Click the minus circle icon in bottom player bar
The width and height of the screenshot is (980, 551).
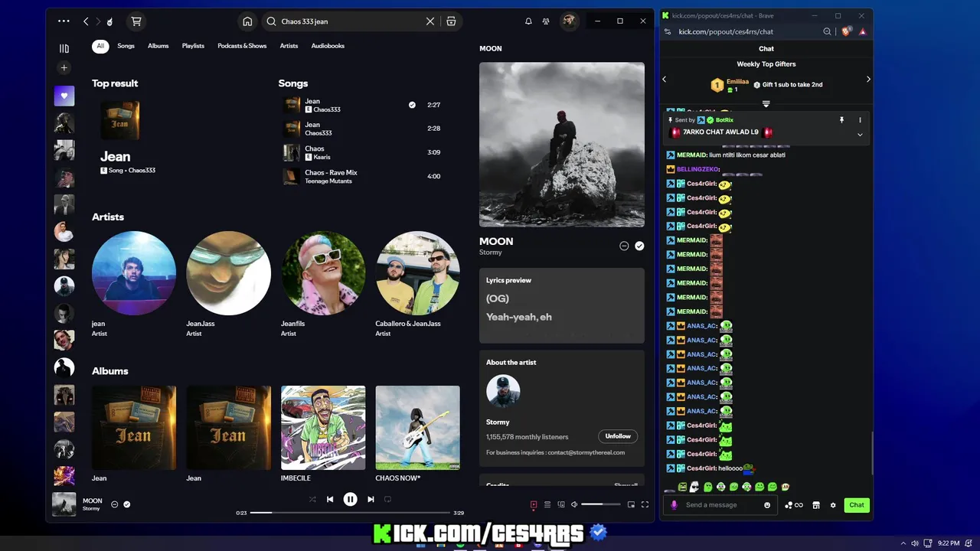pyautogui.click(x=115, y=504)
